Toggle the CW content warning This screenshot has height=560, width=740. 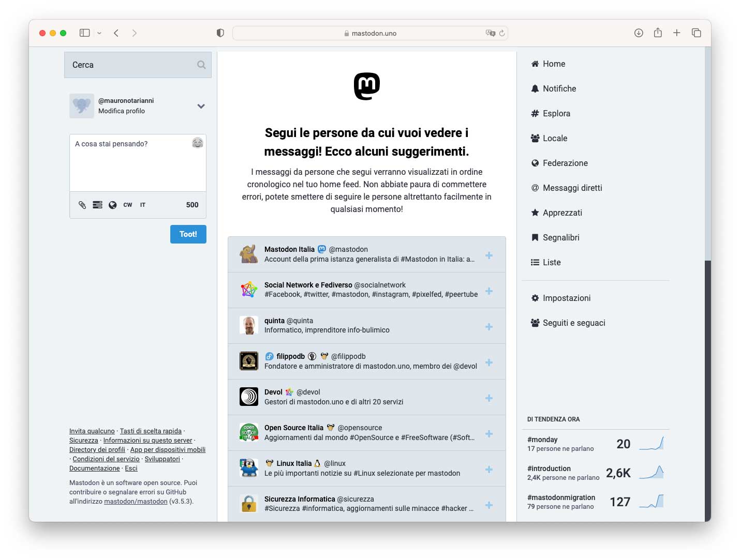pos(128,205)
